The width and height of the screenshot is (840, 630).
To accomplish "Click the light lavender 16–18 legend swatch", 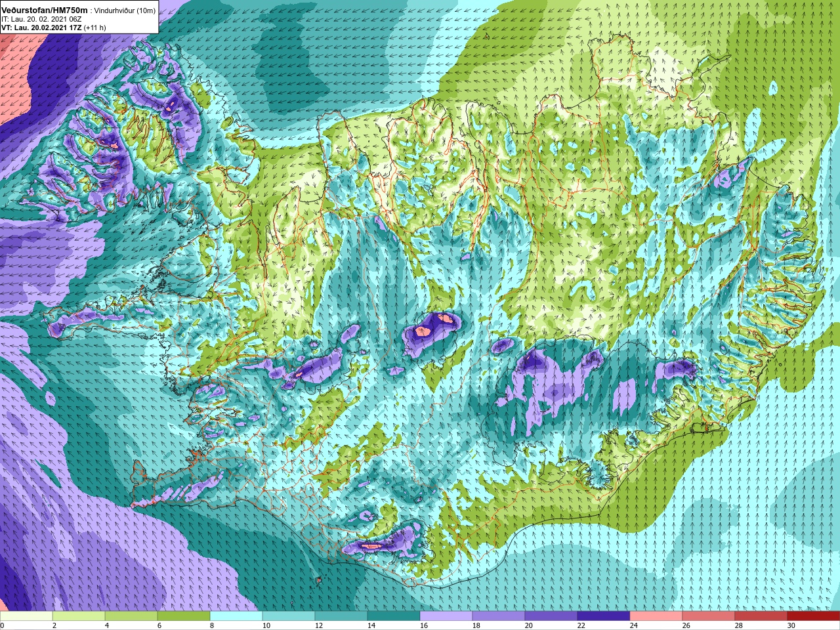I will (x=446, y=616).
